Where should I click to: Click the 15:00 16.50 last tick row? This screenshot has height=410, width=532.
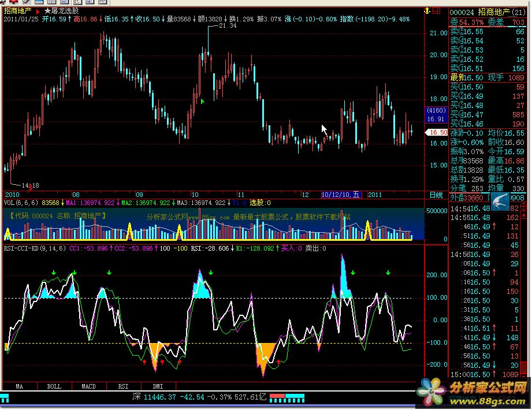tap(484, 374)
